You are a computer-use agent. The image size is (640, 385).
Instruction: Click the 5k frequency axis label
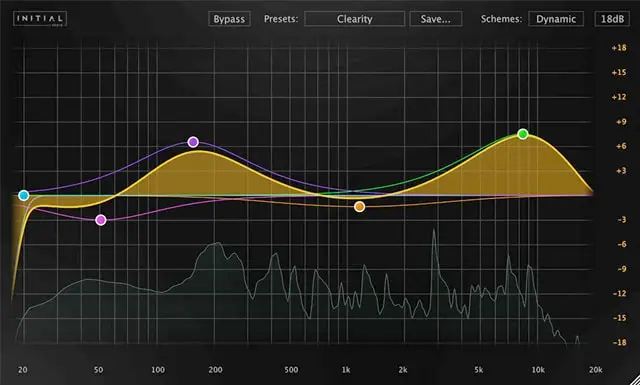tap(478, 370)
